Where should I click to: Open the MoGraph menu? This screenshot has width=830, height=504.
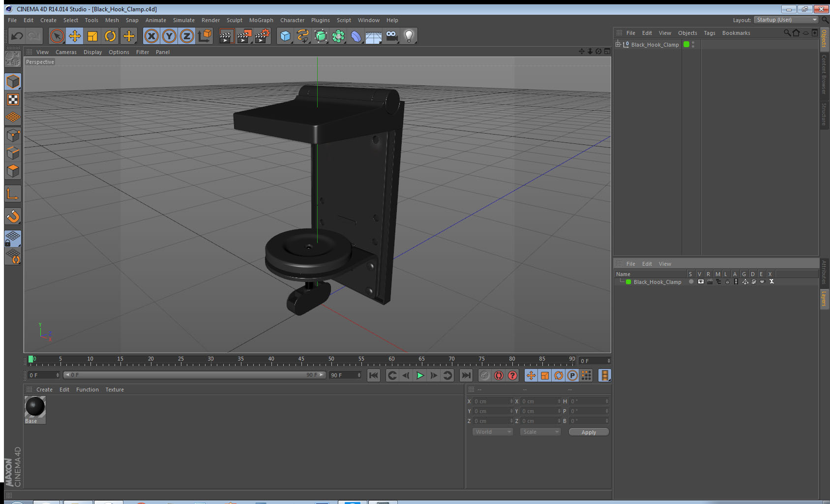coord(261,20)
